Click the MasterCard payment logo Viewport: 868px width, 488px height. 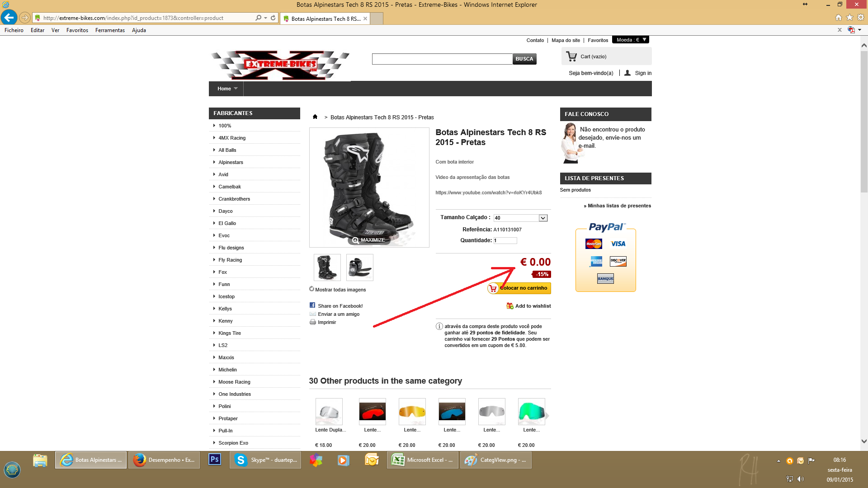coord(594,244)
